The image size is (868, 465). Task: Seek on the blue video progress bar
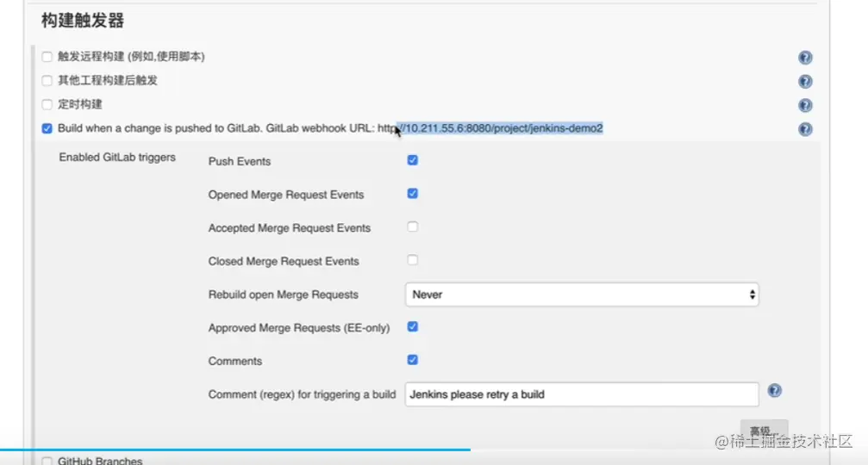235,450
